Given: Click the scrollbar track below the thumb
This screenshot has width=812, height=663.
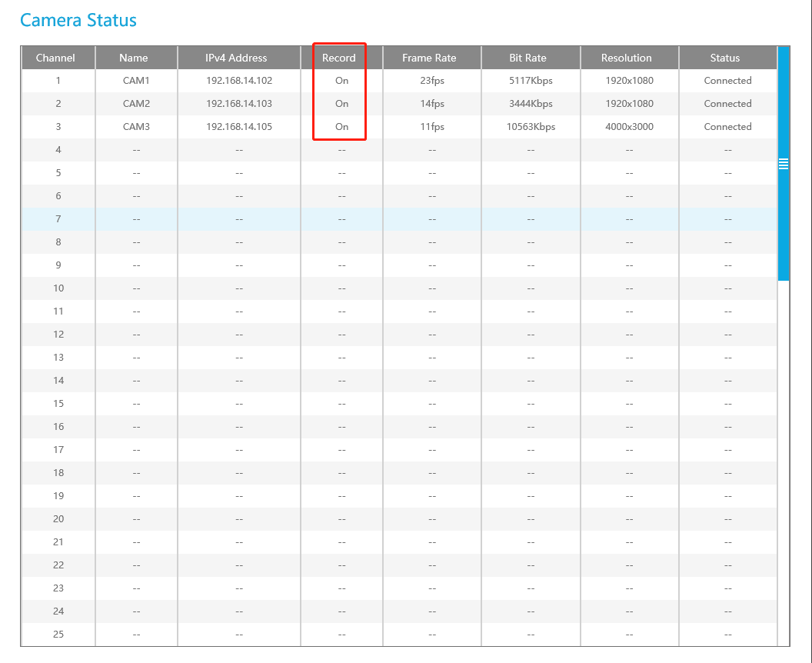Looking at the screenshot, I should tap(784, 463).
